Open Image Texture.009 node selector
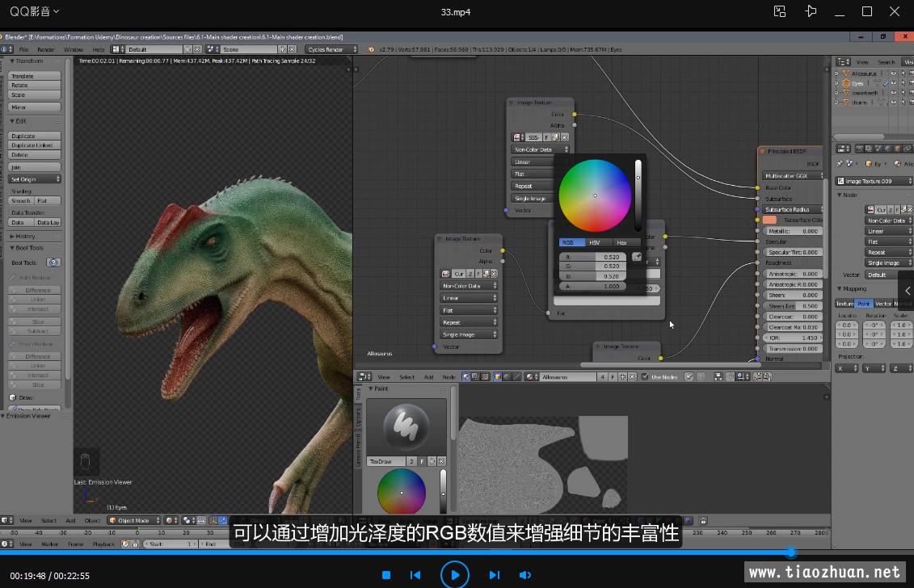Image resolution: width=914 pixels, height=588 pixels. coord(874,181)
